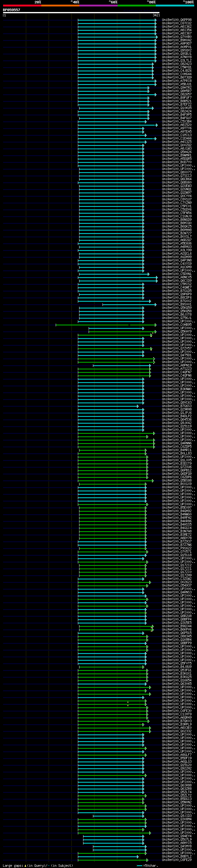
Task: Select hit label UniRef100_A4S3Z5
Action: point(176,142)
